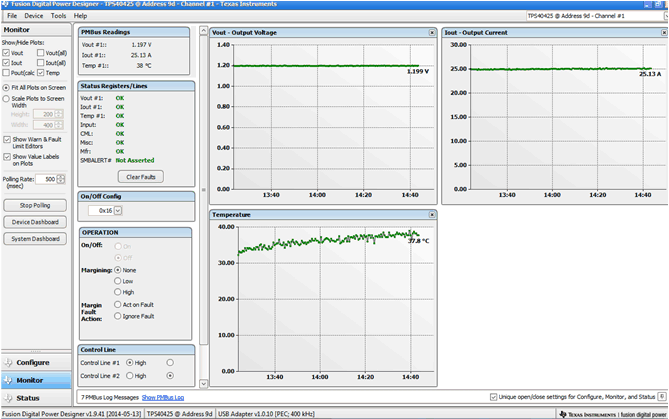This screenshot has width=669, height=419.
Task: Click the Configure section arrow icon
Action: click(8, 363)
